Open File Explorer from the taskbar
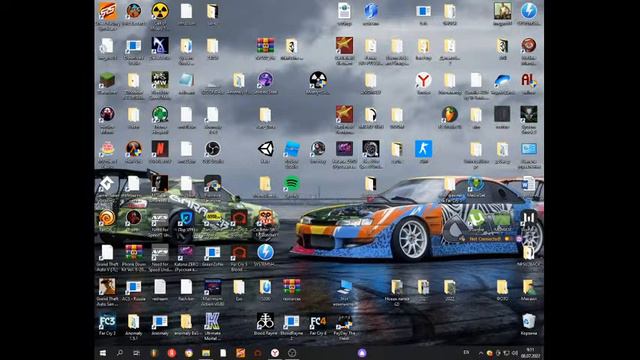Viewport: 640px width, 360px height. [x=206, y=353]
